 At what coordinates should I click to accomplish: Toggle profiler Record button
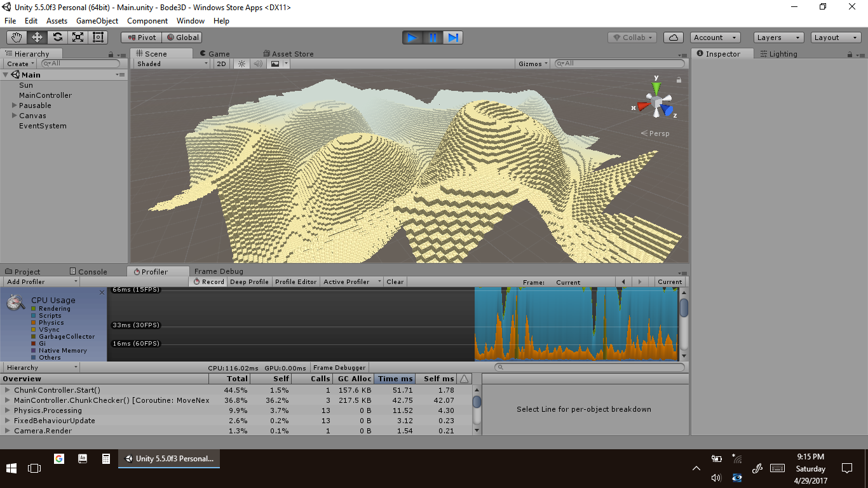click(208, 281)
